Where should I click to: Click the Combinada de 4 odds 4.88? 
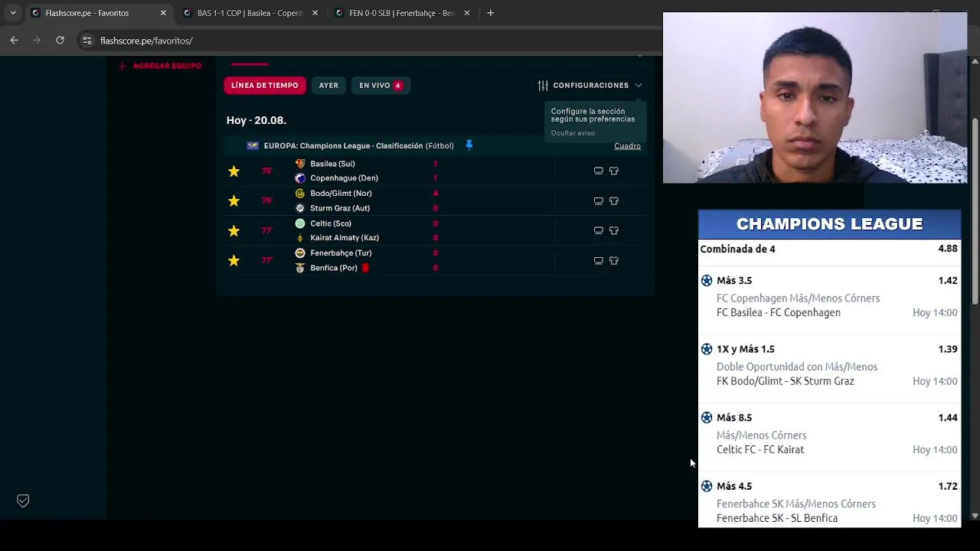(948, 249)
